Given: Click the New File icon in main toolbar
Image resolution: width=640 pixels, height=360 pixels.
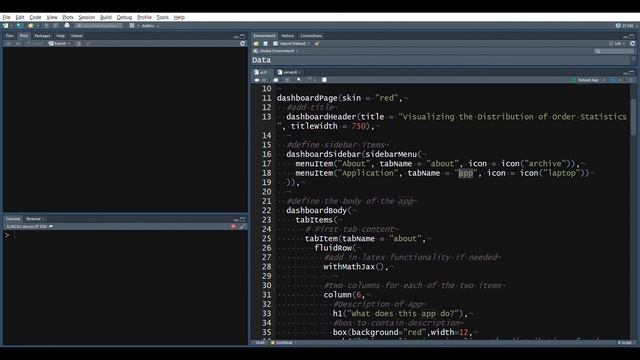Looking at the screenshot, I should tap(5, 26).
